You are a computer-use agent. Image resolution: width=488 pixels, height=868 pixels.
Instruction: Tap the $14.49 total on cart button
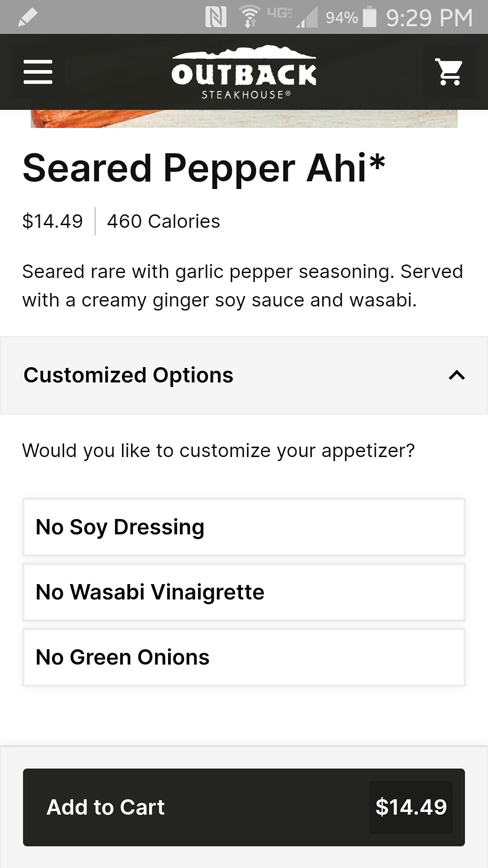click(411, 807)
